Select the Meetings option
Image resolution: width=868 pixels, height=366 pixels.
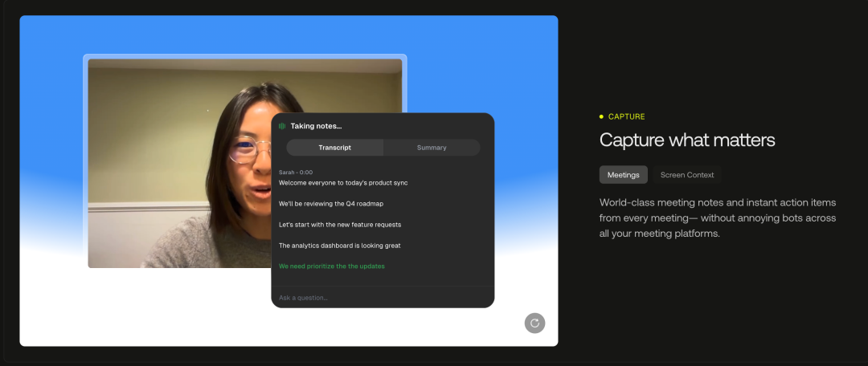tap(623, 175)
